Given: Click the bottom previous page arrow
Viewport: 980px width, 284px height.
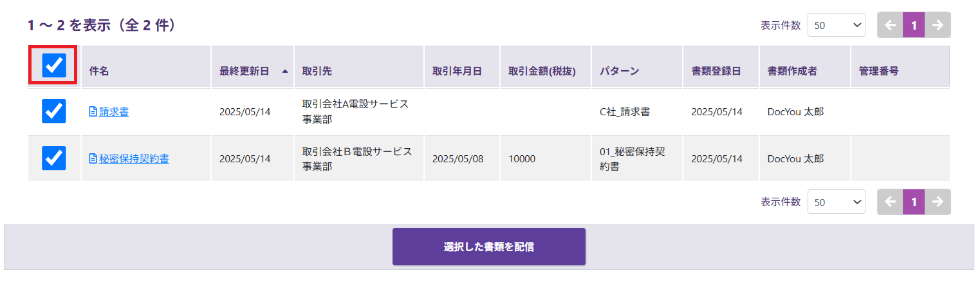Looking at the screenshot, I should point(890,202).
